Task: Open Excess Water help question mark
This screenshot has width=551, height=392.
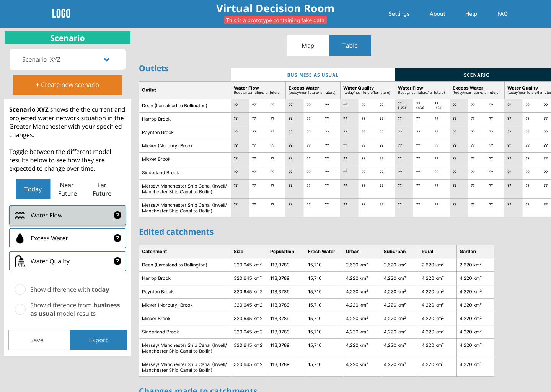Action: click(x=117, y=238)
